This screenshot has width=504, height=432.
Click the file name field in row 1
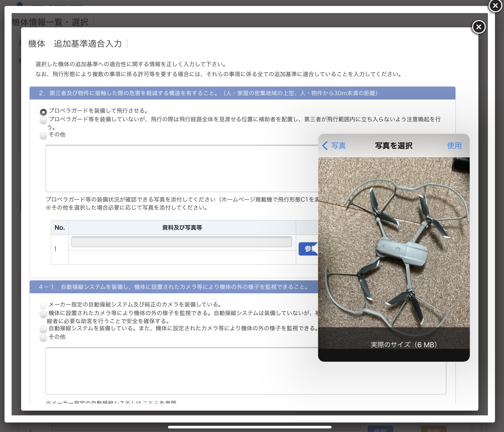(x=181, y=242)
